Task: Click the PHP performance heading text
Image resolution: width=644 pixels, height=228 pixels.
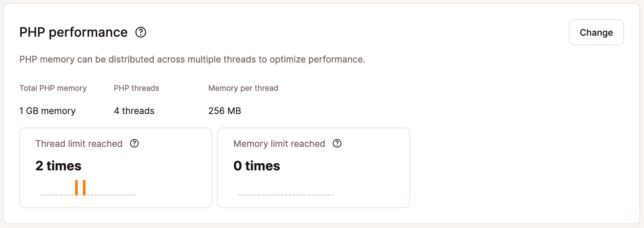Action: tap(73, 32)
